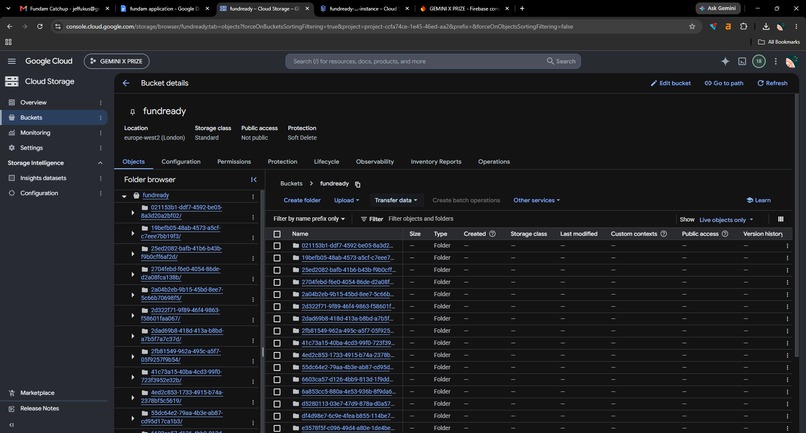Toggle the select-all objects checkbox
The height and width of the screenshot is (433, 806).
(277, 234)
